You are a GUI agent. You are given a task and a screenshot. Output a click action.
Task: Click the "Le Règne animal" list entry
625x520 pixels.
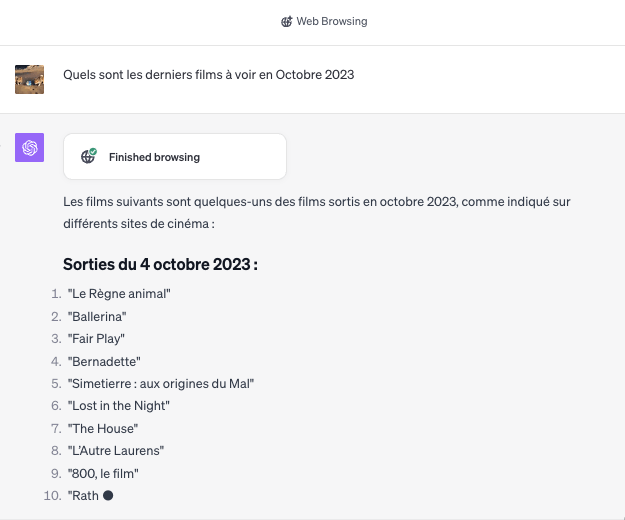click(x=119, y=294)
